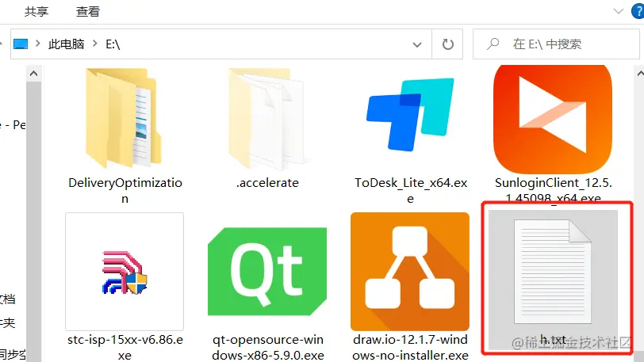Viewport: 644px width, 362px height.
Task: Click the stc-isp-15xx-v6.86.exe file name
Action: click(125, 347)
